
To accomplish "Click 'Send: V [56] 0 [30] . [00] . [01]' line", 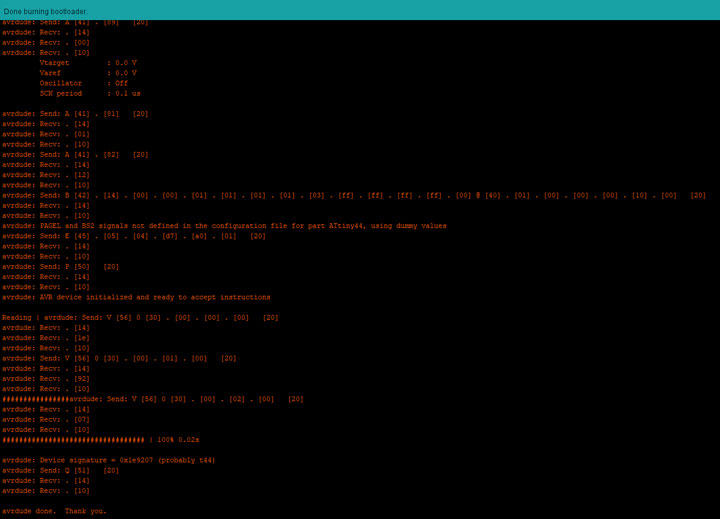I will tap(119, 358).
